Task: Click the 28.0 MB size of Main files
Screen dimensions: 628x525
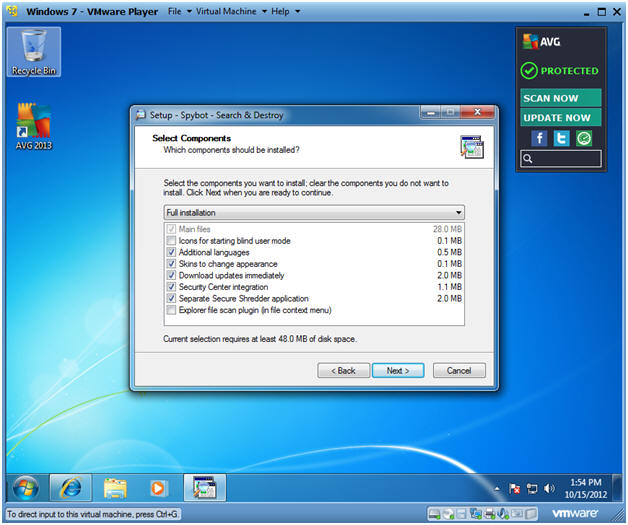Action: [447, 229]
